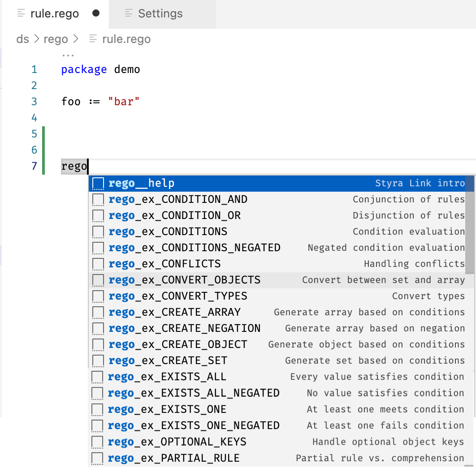Click the "Handling conflicts" description

(x=414, y=264)
